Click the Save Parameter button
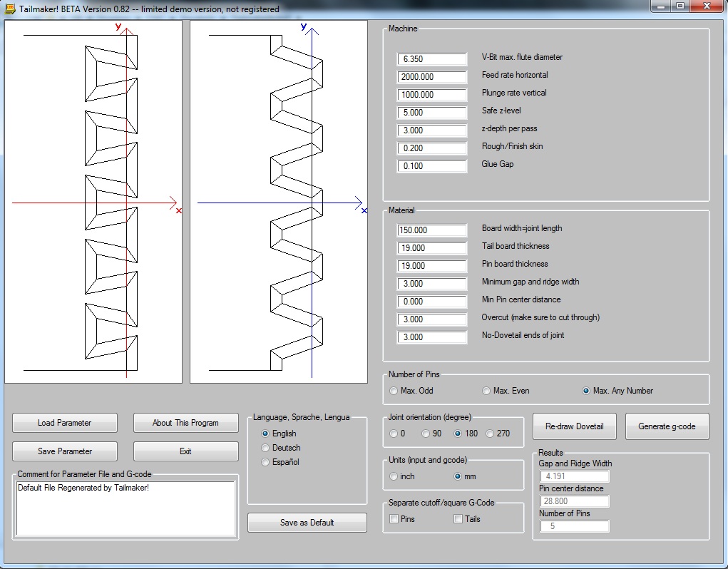This screenshot has width=728, height=569. click(x=65, y=451)
